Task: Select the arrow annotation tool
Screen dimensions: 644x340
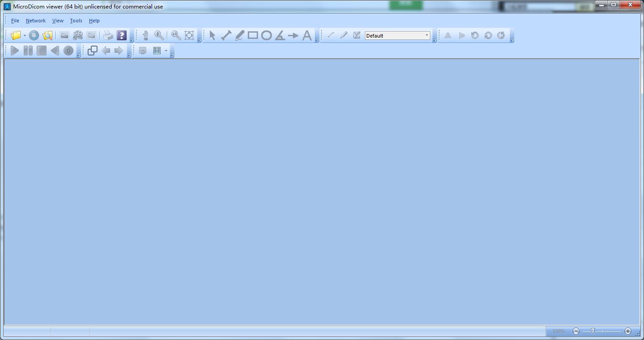Action: point(293,35)
